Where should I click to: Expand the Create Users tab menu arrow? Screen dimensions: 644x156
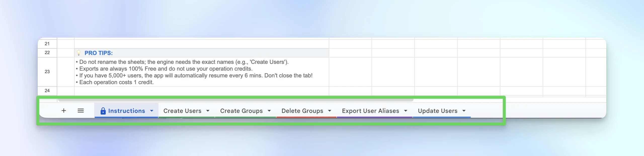208,111
